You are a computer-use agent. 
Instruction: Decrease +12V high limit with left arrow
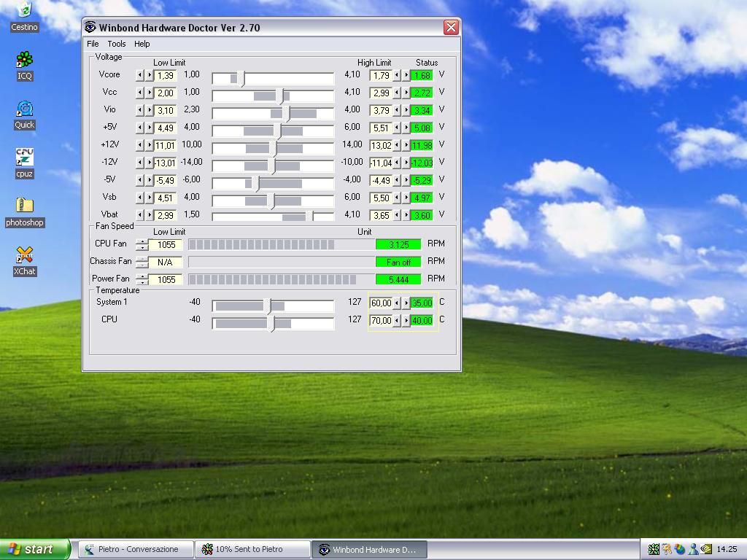[396, 145]
